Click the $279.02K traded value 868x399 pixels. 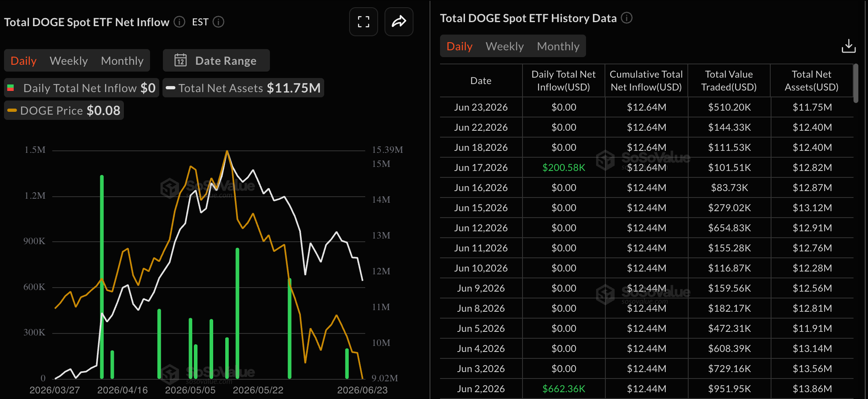coord(729,208)
